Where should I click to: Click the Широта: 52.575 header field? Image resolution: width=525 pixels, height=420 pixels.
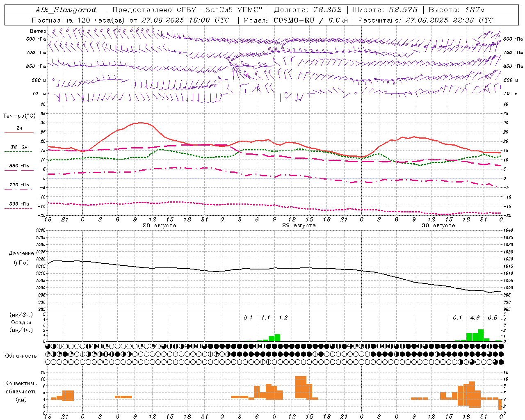click(385, 10)
